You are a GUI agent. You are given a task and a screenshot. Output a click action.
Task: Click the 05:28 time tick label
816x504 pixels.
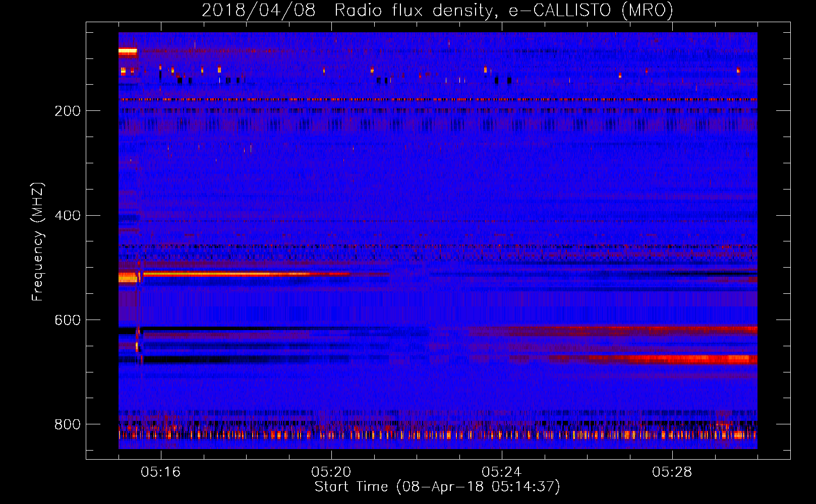click(672, 472)
